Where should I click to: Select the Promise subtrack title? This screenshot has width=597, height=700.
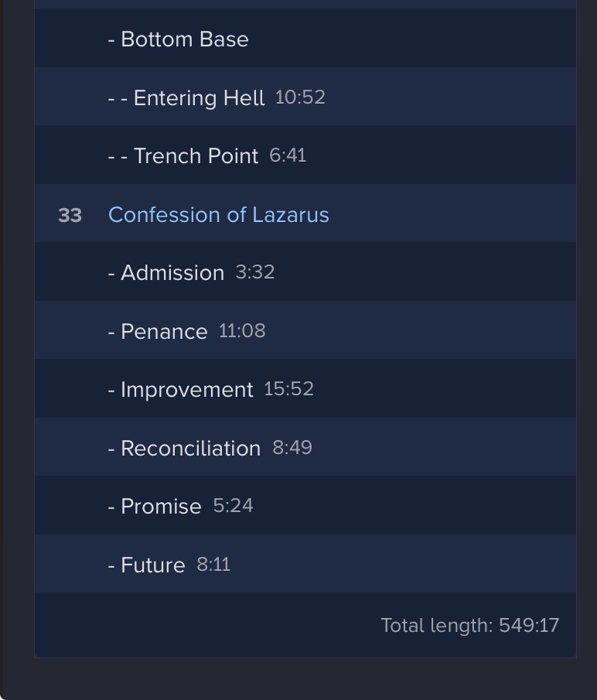(x=155, y=506)
